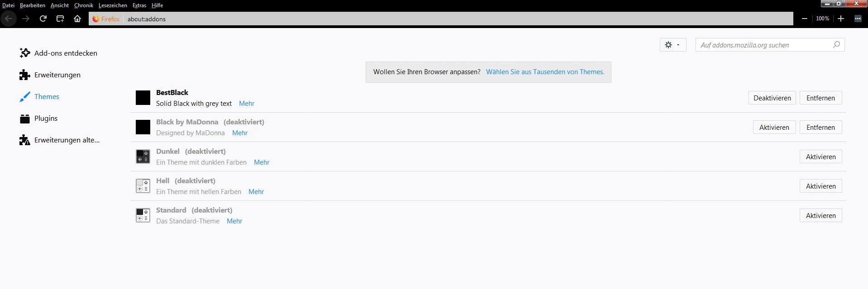
Task: Click text "Das Standard-Theme"
Action: (x=188, y=221)
